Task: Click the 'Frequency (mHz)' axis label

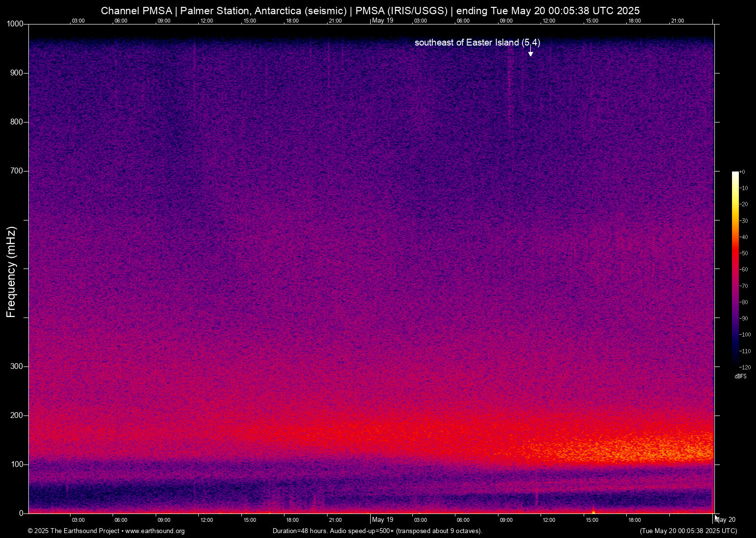Action: (11, 272)
